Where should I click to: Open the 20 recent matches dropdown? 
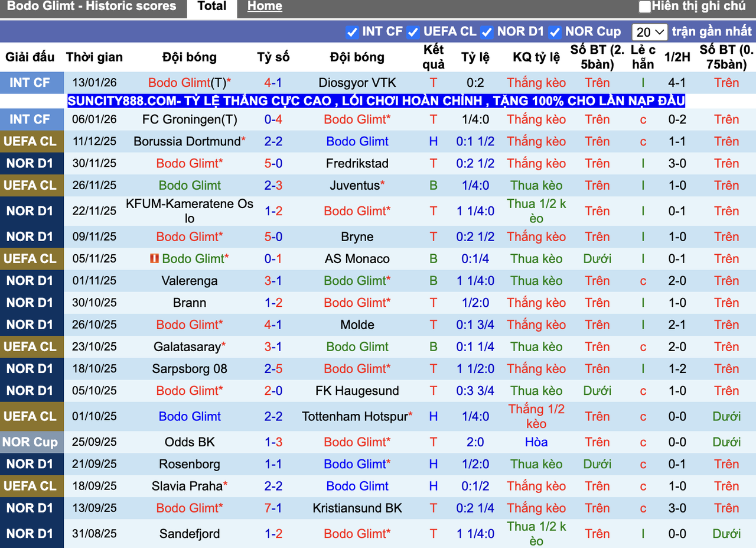pos(650,32)
